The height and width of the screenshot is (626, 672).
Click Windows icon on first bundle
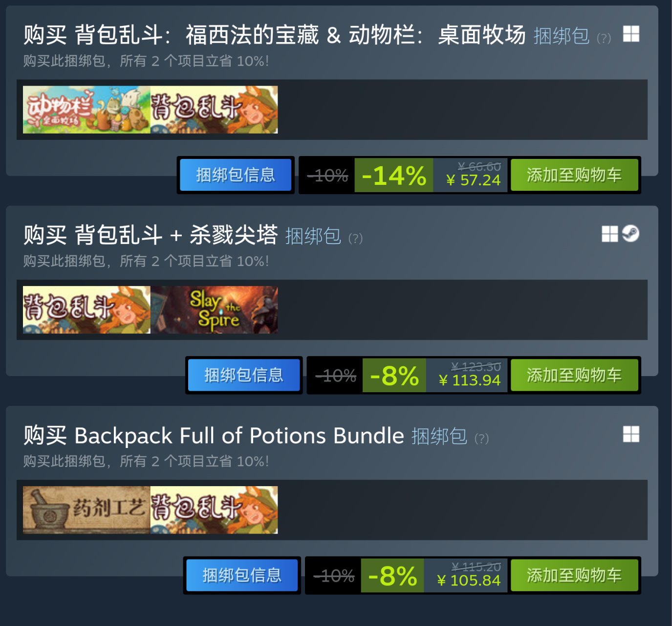[631, 34]
